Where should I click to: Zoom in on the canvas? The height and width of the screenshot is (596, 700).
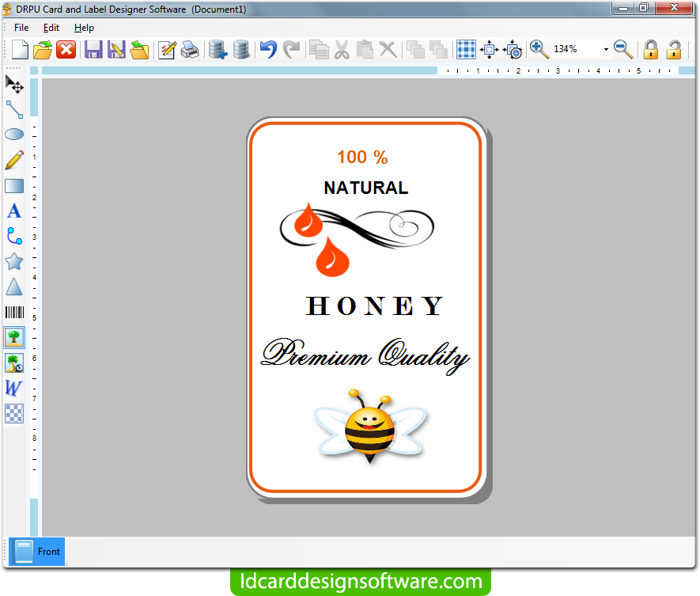539,50
